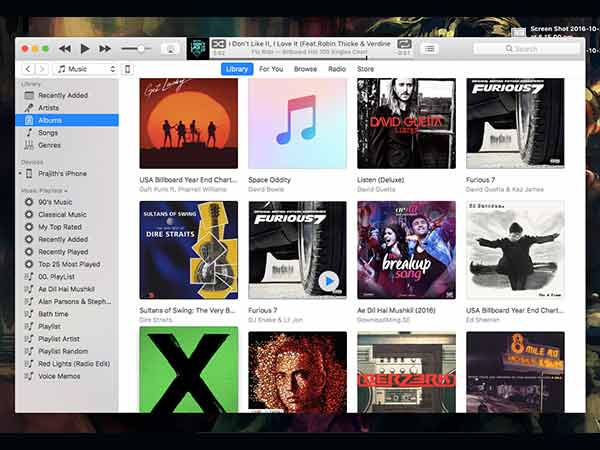This screenshot has height=450, width=600.
Task: Select Albums in the sidebar
Action: point(67,120)
